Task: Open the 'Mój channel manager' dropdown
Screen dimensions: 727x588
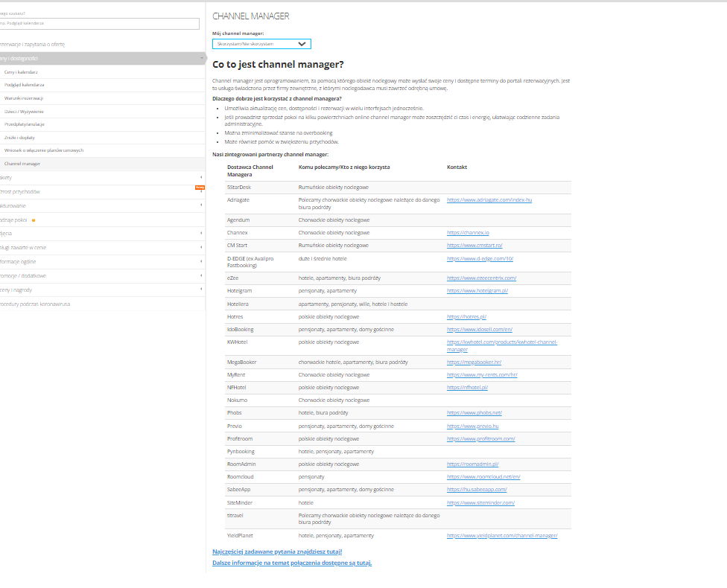Action: [261, 44]
